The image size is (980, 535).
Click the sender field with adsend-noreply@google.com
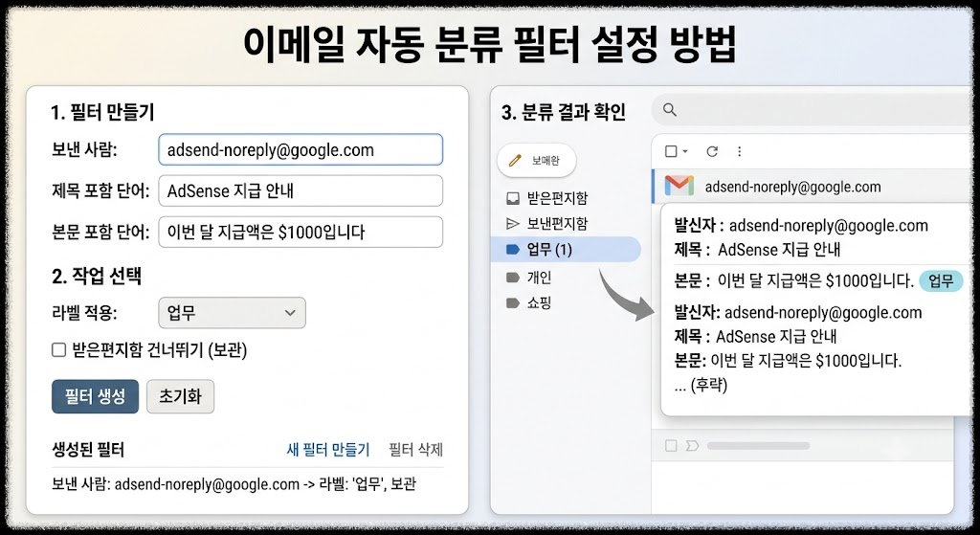[x=301, y=150]
